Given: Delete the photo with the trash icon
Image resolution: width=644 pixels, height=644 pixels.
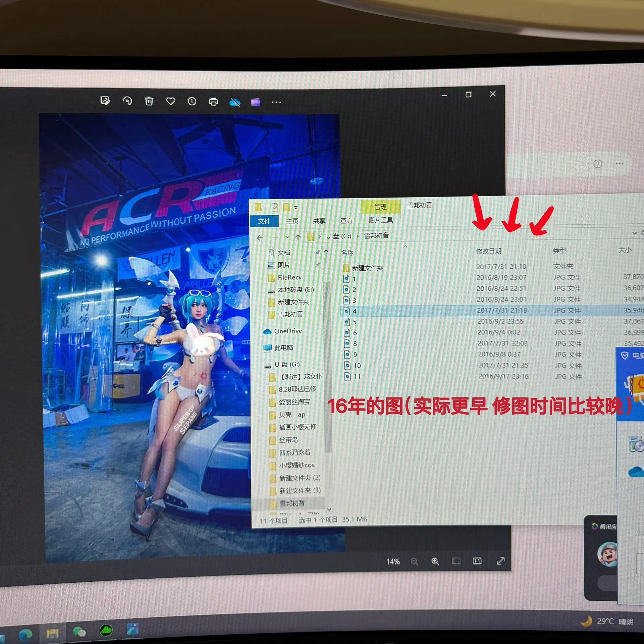Looking at the screenshot, I should point(149,101).
